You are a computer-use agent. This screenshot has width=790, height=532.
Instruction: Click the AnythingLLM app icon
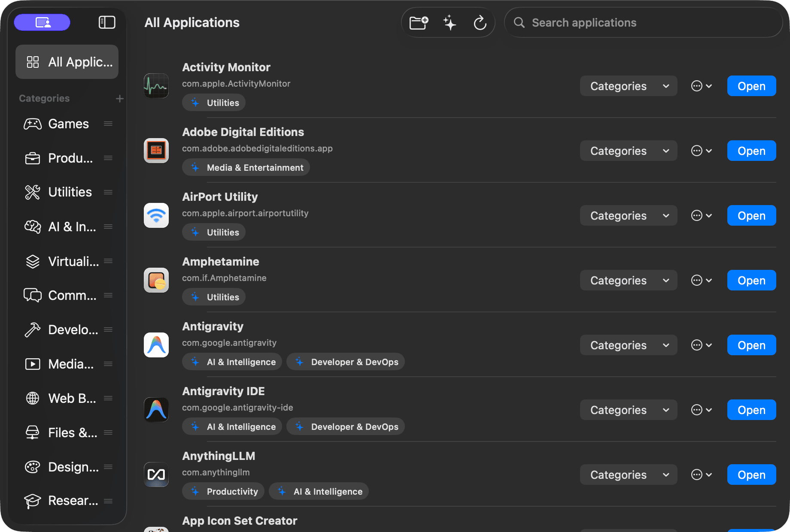156,475
